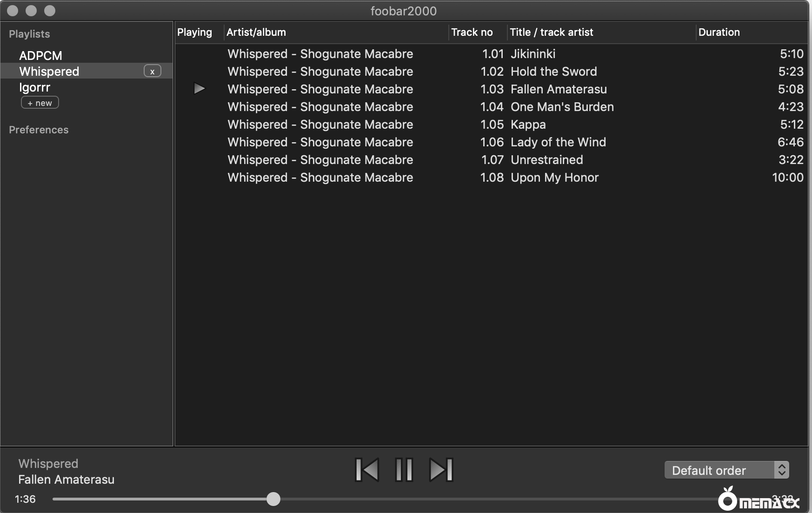Click the Playing column header
The image size is (812, 513).
pyautogui.click(x=194, y=33)
